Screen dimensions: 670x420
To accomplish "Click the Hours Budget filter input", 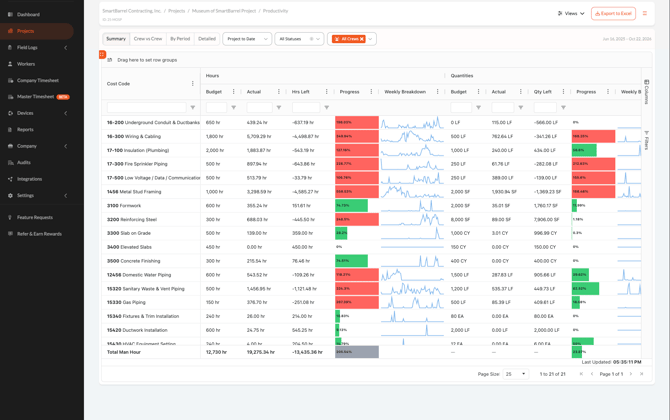I will (x=216, y=108).
